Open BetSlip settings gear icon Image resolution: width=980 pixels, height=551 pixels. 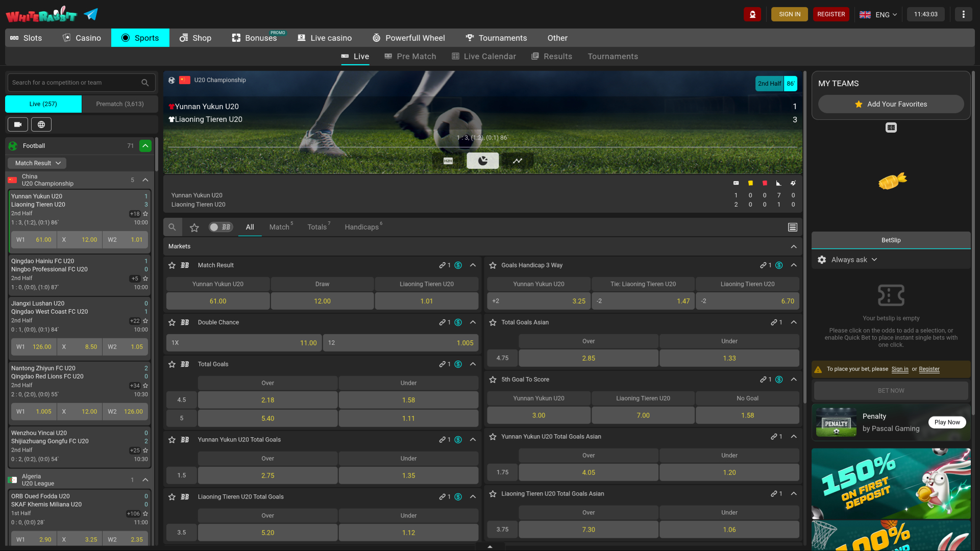tap(822, 260)
